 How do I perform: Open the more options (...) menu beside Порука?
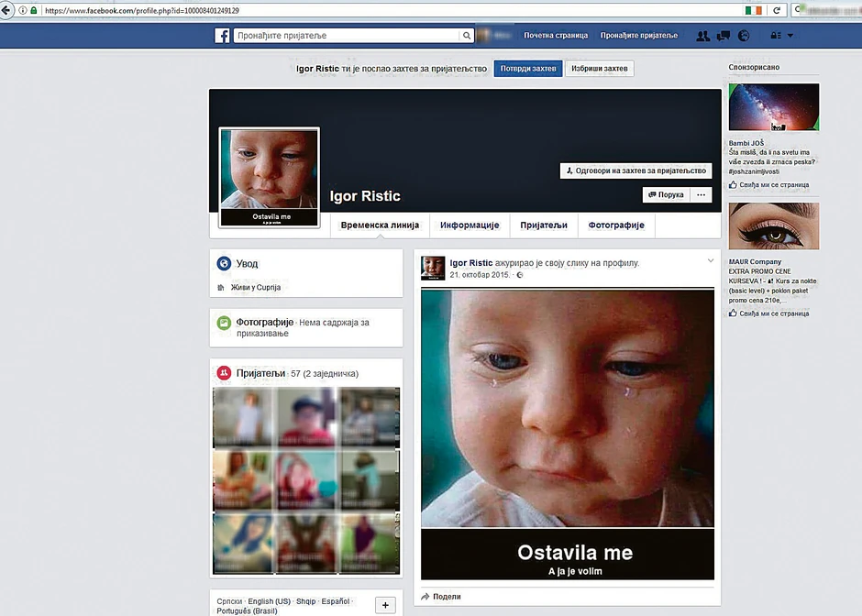click(x=700, y=194)
